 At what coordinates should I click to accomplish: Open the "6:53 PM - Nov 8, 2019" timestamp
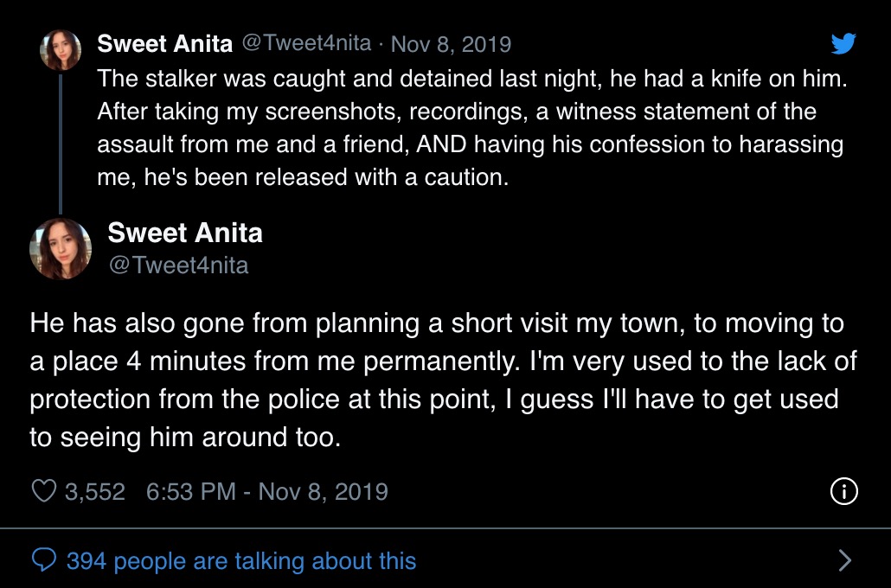(x=267, y=492)
